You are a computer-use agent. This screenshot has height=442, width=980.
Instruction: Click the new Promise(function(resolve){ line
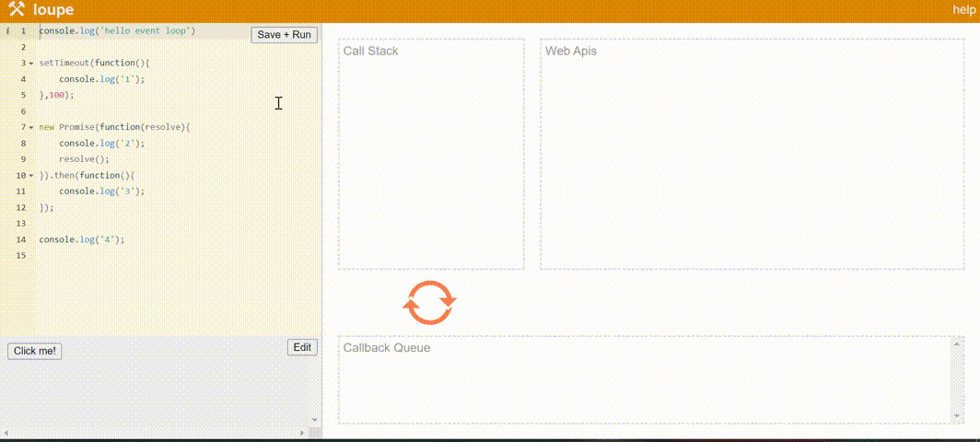coord(114,127)
